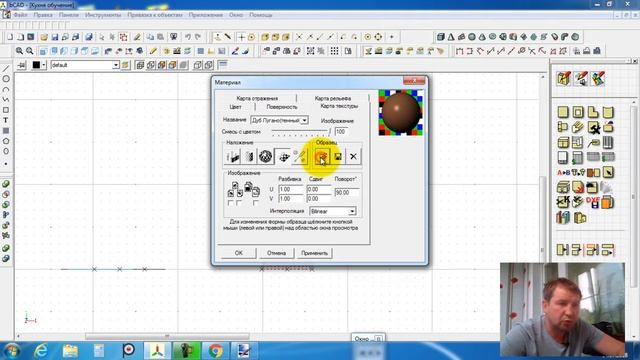Viewport: 640px width, 360px height.
Task: Click the Redo arrow in toolbar
Action: point(198,37)
